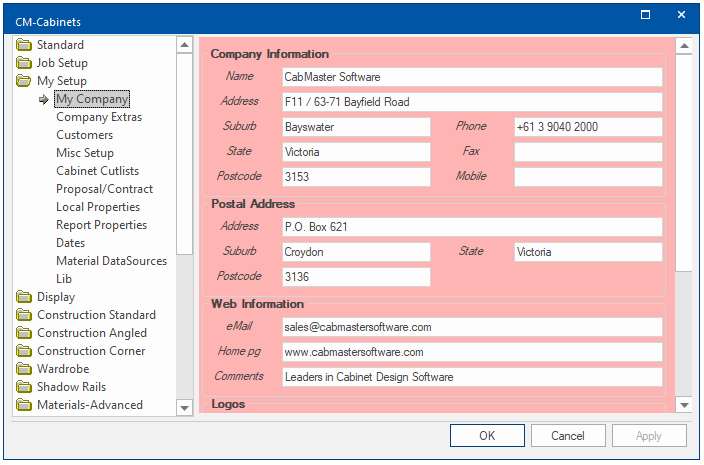Select the Lib tree entry
This screenshot has height=465, width=704.
coord(64,279)
